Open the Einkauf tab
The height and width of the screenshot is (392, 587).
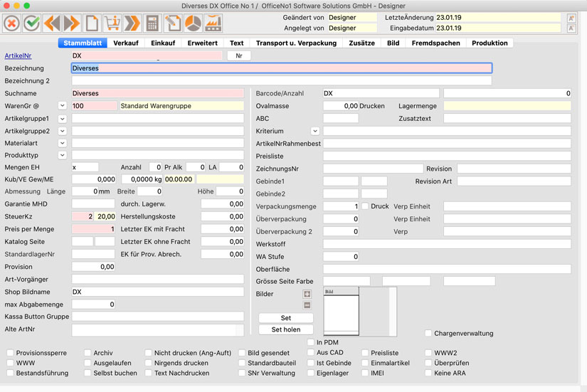click(163, 43)
